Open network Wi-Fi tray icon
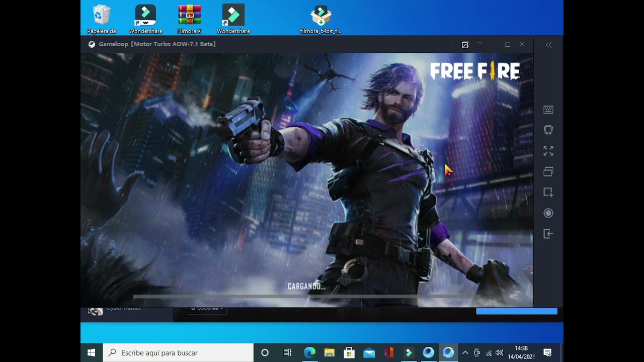 [489, 353]
